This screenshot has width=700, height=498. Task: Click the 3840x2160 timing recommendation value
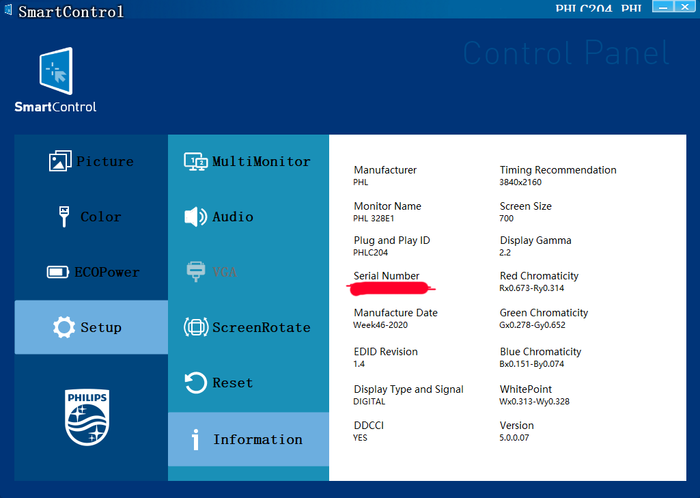[520, 182]
